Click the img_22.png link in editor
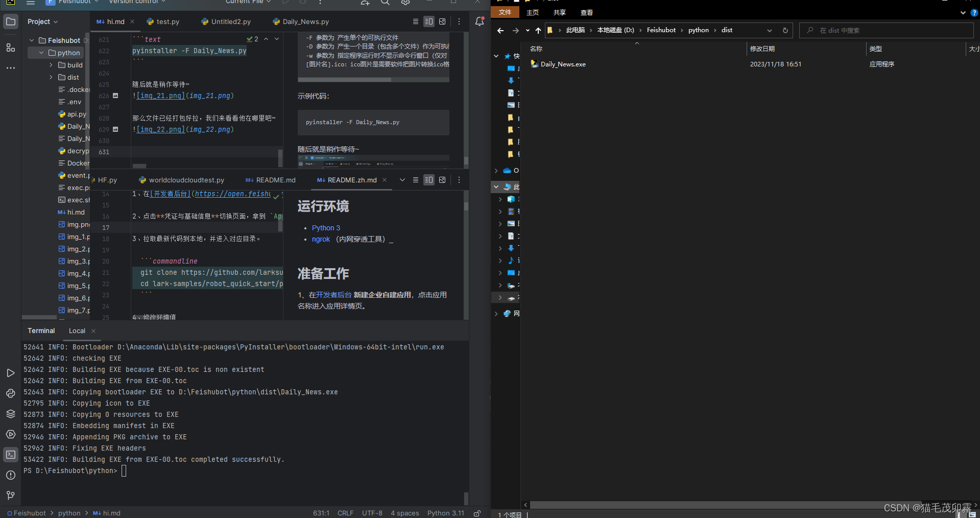Viewport: 980px width, 518px height. (x=160, y=129)
